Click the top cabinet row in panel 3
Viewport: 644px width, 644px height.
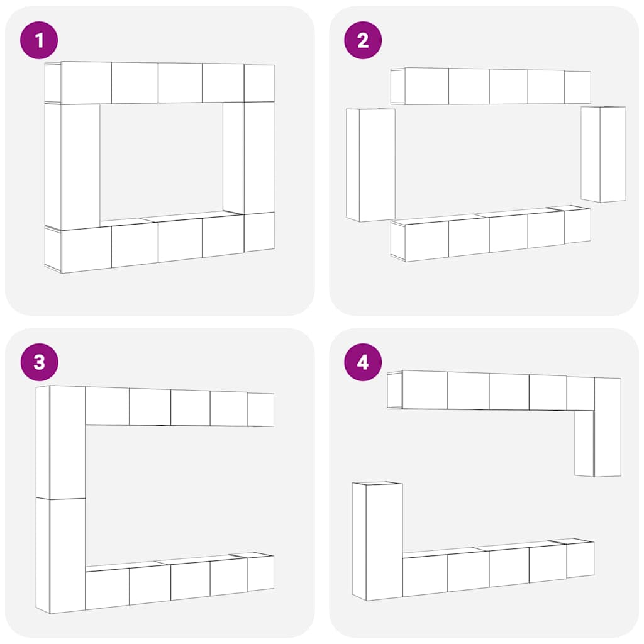pos(180,408)
